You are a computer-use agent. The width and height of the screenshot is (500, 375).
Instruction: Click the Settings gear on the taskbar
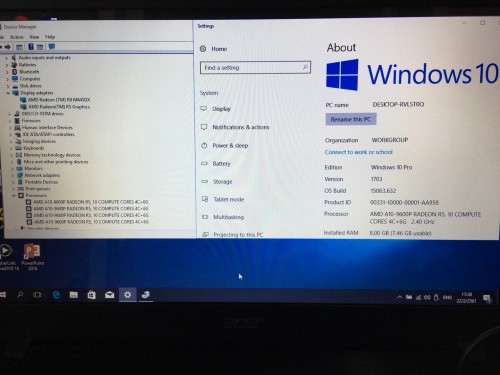click(127, 295)
